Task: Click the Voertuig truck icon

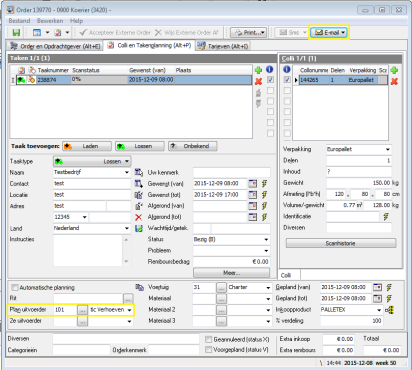Action: [139, 287]
